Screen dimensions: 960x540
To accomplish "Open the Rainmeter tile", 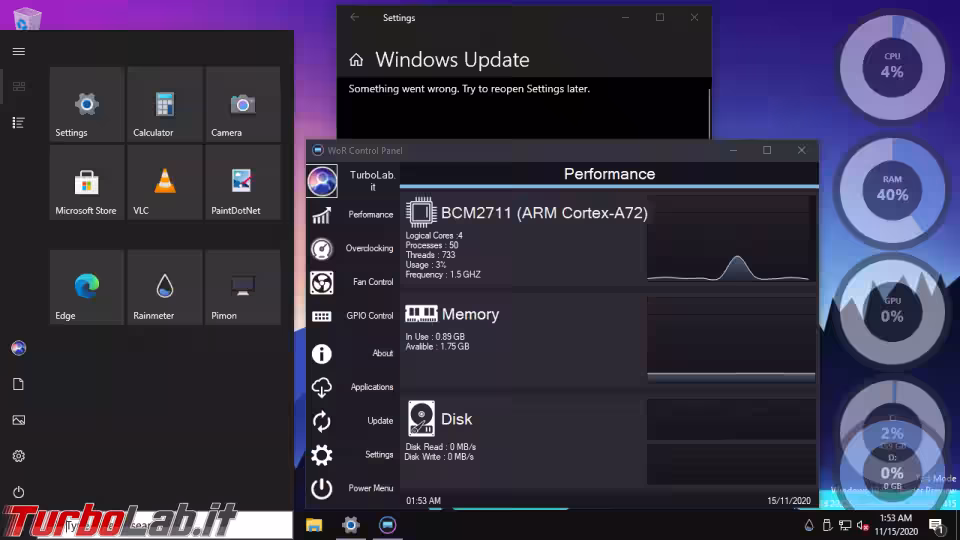I will [165, 288].
